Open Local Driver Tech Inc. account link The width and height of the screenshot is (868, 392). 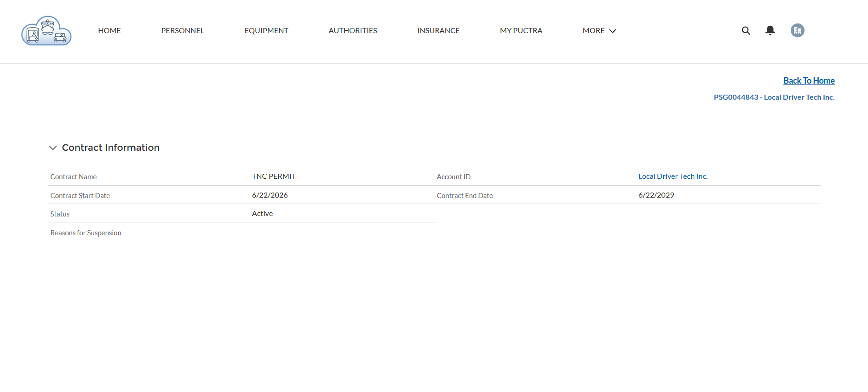(x=673, y=176)
